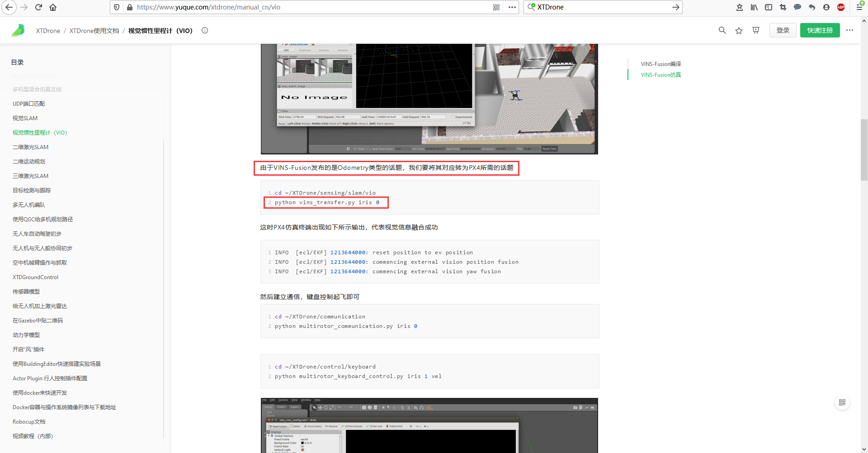
Task: Click the 登录 login button
Action: 783,30
